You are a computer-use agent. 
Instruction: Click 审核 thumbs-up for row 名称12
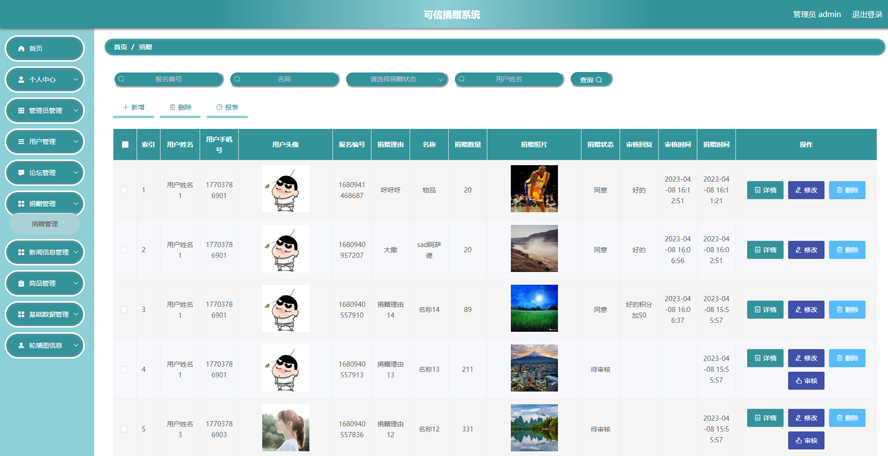[806, 441]
